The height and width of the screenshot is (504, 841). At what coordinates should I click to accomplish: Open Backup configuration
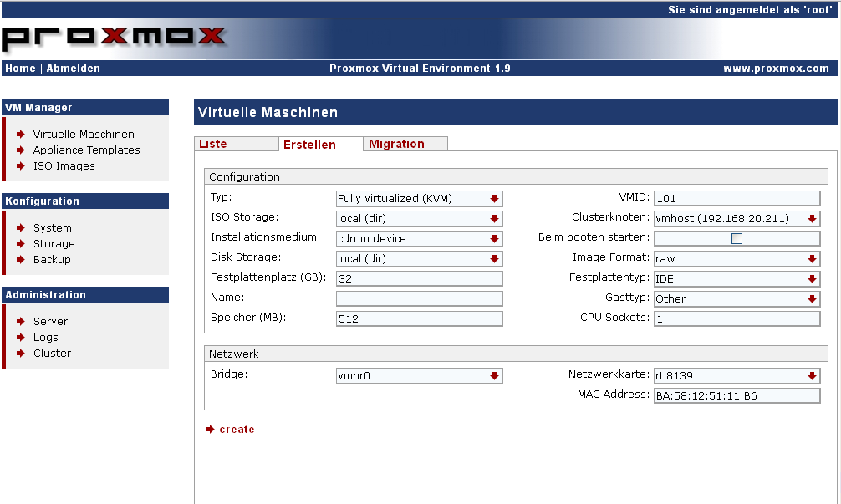[x=52, y=259]
